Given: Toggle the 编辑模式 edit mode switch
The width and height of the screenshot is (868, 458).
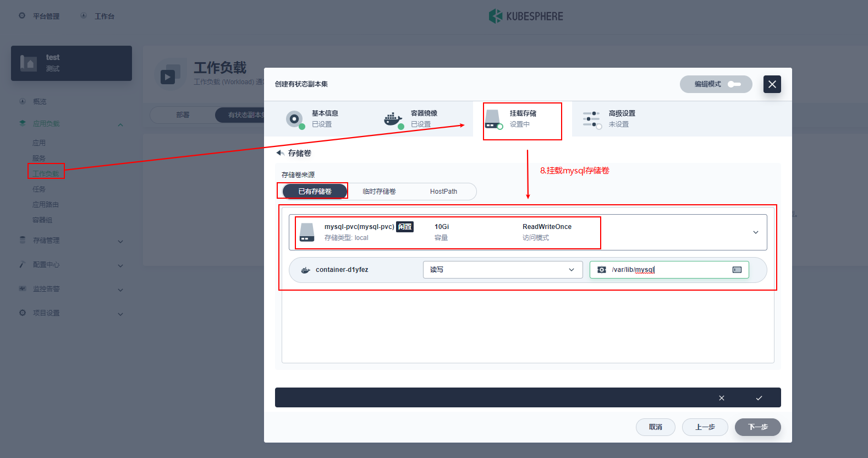Looking at the screenshot, I should click(734, 84).
